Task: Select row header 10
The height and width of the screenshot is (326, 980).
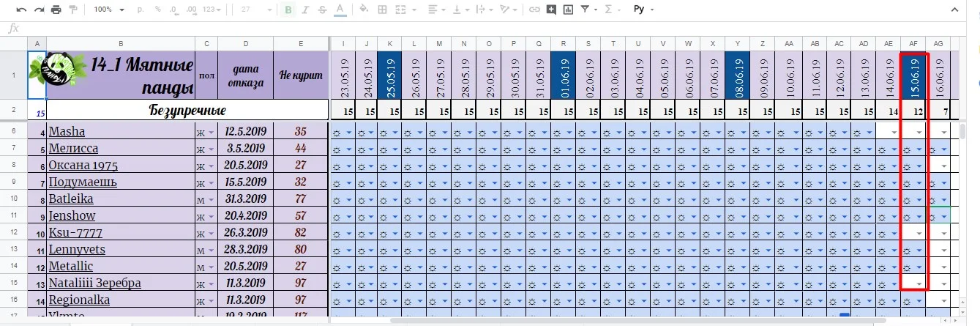Action: pos(14,199)
